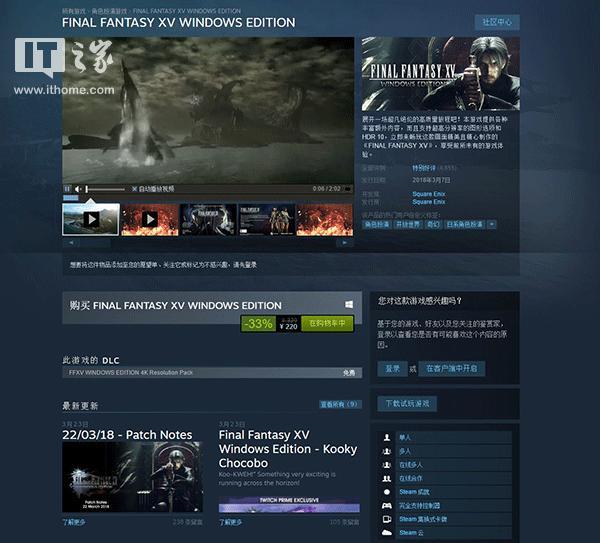Click the full controller support icon
Viewport: 600px width, 543px height.
(x=388, y=506)
